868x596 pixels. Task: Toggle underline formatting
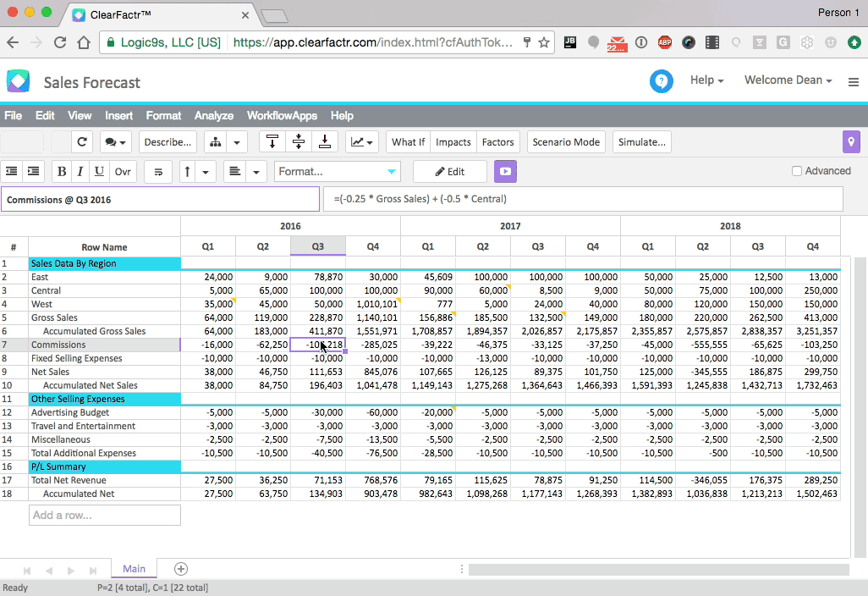pyautogui.click(x=99, y=172)
